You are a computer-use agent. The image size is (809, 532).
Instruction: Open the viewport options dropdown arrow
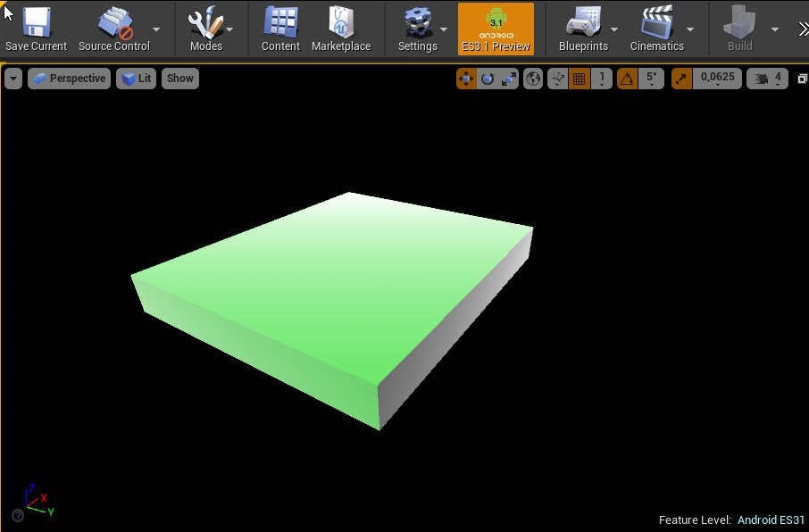point(13,79)
